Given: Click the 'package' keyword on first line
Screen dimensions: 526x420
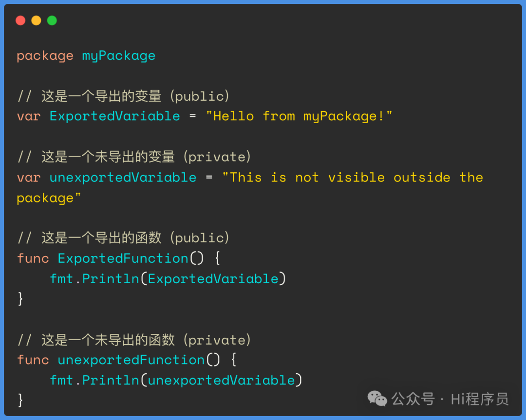Looking at the screenshot, I should [45, 56].
